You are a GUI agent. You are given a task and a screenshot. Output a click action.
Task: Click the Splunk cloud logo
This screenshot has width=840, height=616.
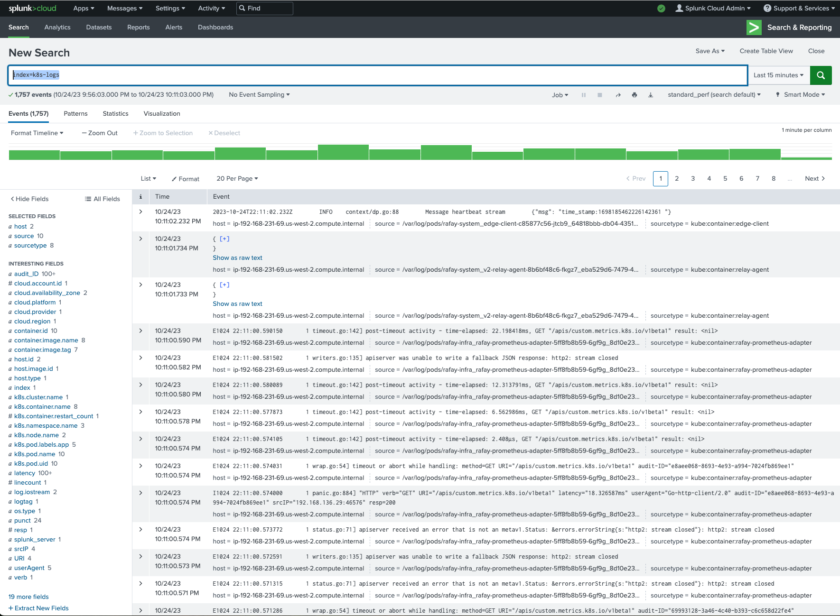(32, 8)
